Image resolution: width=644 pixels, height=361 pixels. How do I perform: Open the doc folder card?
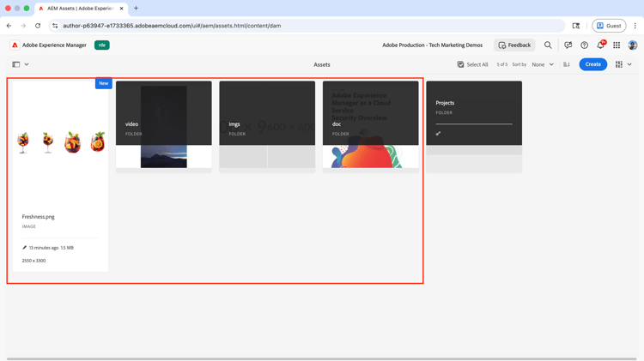[370, 126]
